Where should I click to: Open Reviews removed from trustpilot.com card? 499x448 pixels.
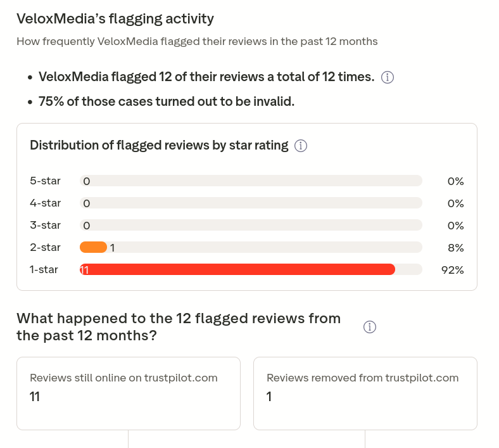(x=365, y=394)
